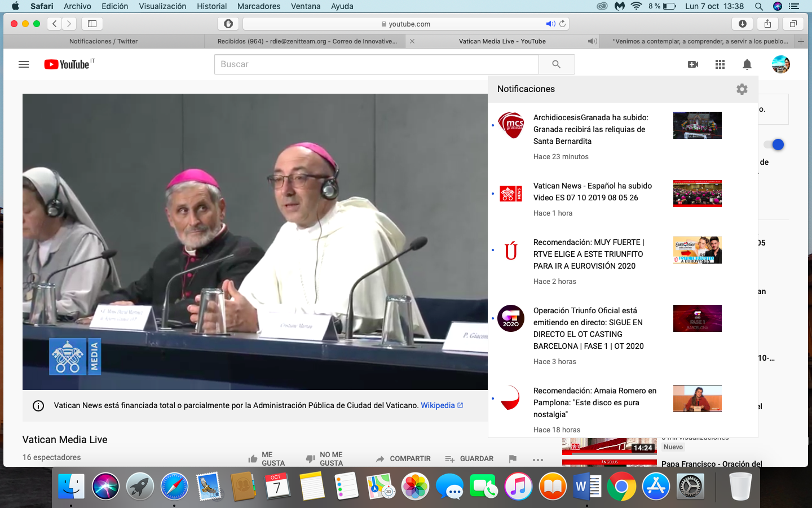Open the Marcadores menu
This screenshot has width=812, height=508.
[x=259, y=6]
